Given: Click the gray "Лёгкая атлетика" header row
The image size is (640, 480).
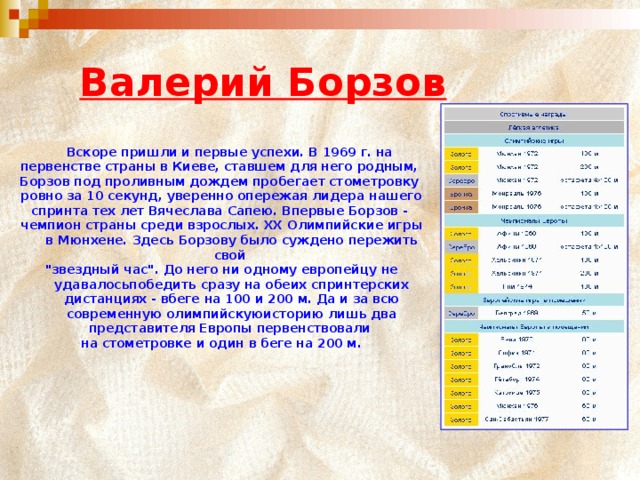Looking at the screenshot, I should 534,127.
